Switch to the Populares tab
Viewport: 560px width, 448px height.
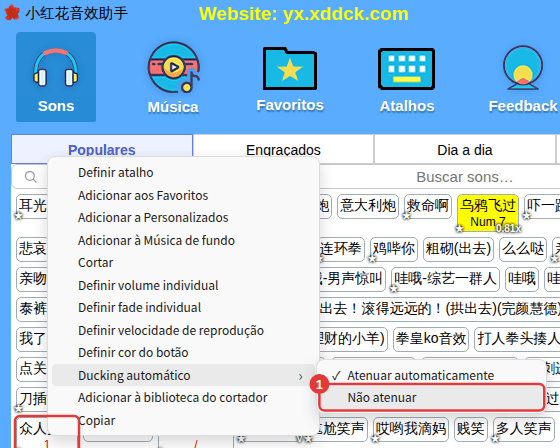pyautogui.click(x=102, y=149)
